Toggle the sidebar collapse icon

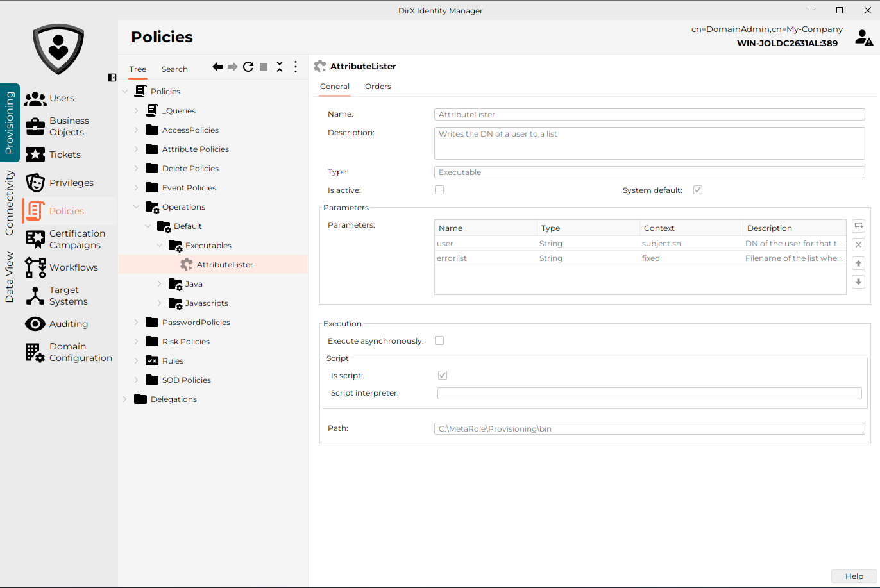(x=112, y=78)
